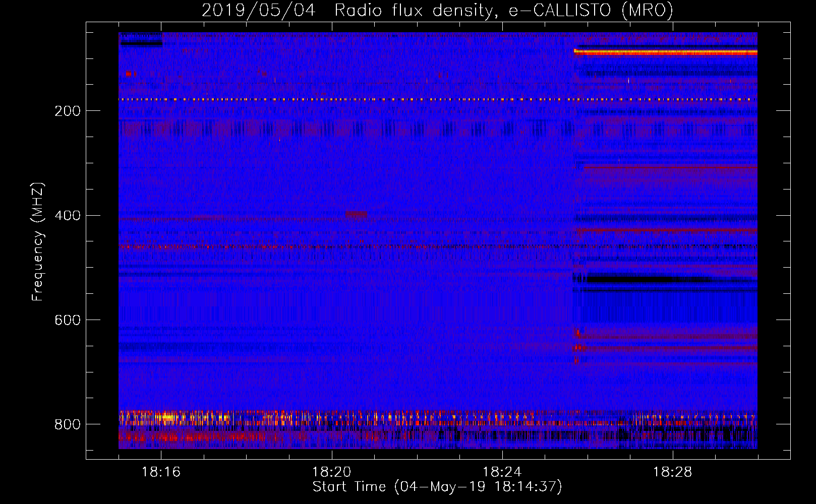Screen dimensions: 816x504
Task: Click the bright yellow patch near 800 MHz at 18:16
Action: (x=166, y=417)
